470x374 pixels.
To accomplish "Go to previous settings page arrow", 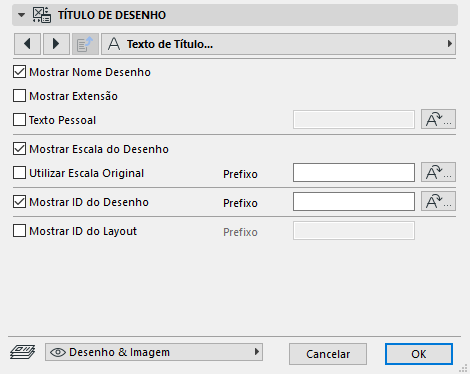I will (27, 44).
